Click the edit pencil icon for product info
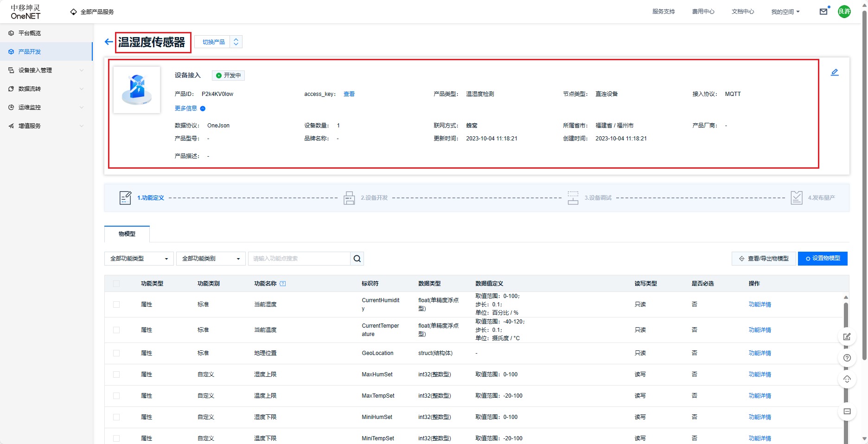This screenshot has height=444, width=868. tap(834, 72)
